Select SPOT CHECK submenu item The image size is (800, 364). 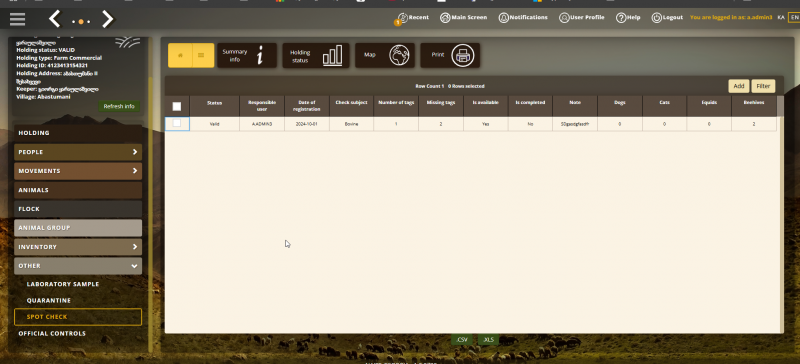(78, 317)
